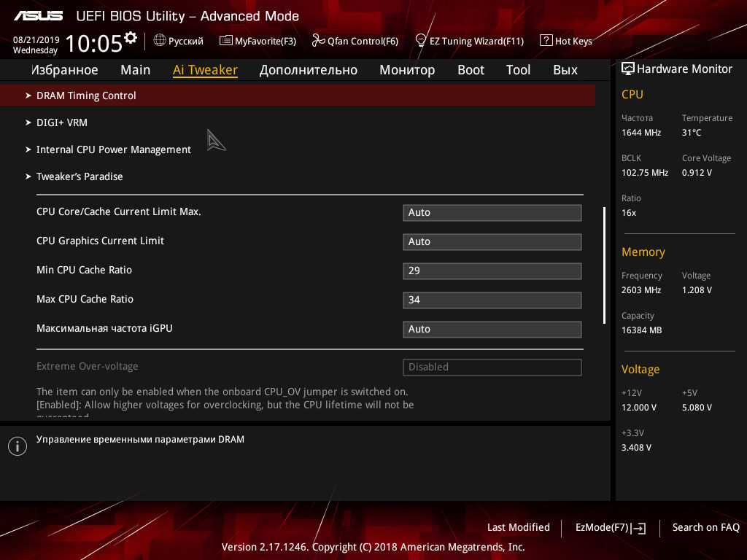
Task: Click the +3.3V 3.408 V reading
Action: click(636, 448)
